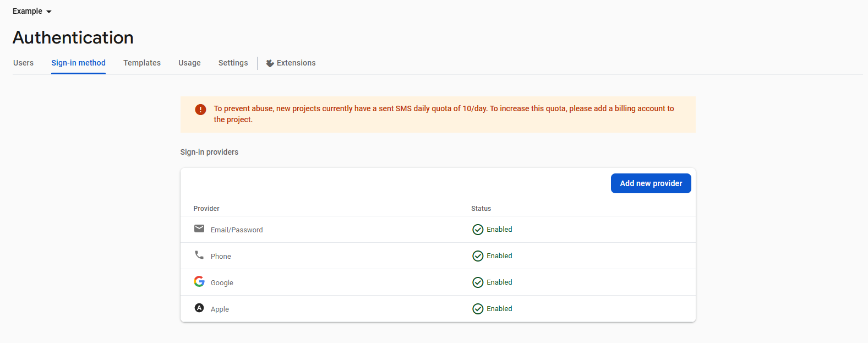Screen dimensions: 868x343
Task: Open the Google provider row
Action: 222,282
